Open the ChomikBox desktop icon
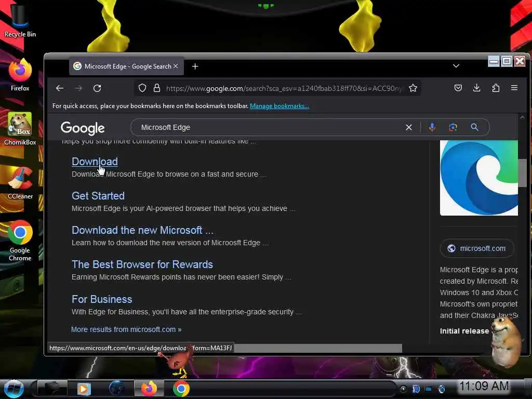 tap(20, 129)
